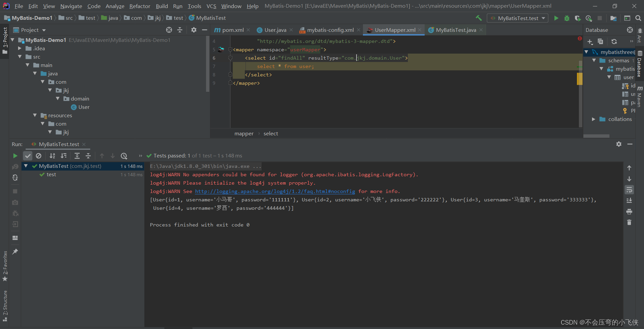Viewport: 644px width, 329px height.
Task: Print the console output
Action: 629,212
